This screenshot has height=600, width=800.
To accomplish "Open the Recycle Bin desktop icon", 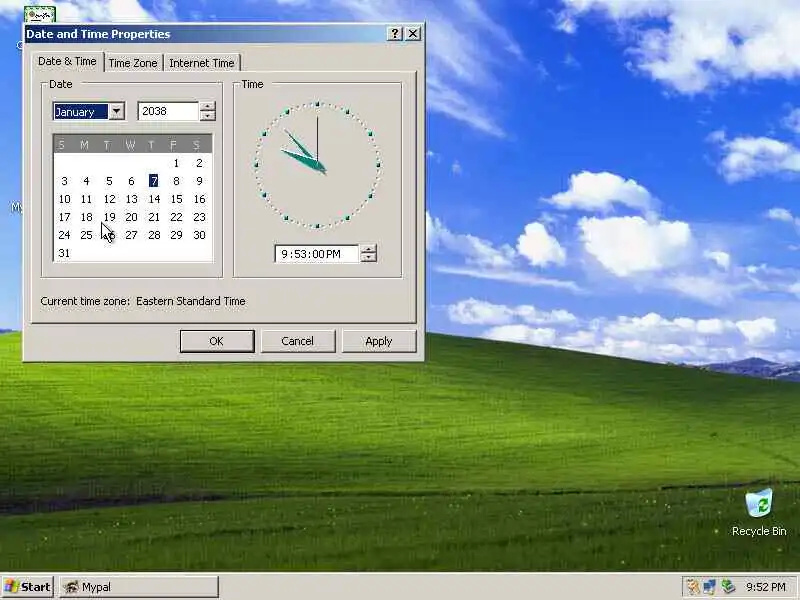I will tap(759, 512).
